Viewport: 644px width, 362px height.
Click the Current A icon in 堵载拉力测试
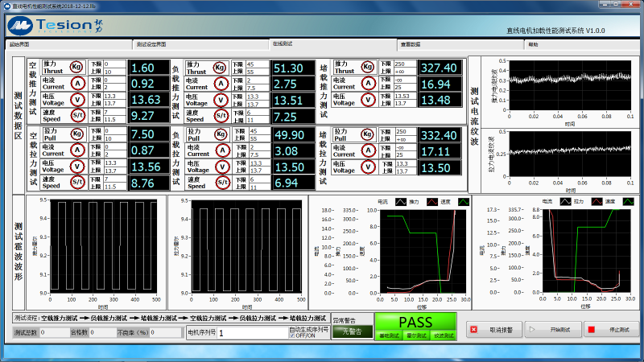tap(368, 150)
